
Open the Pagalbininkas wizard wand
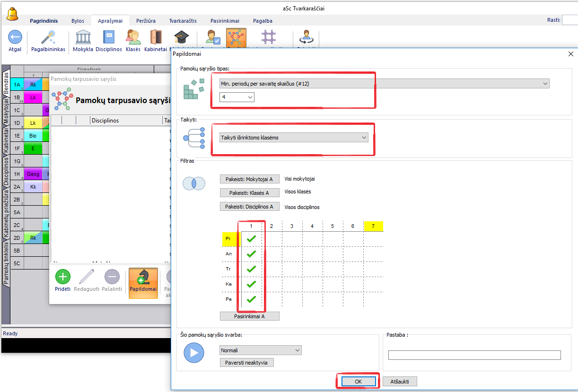[x=48, y=37]
